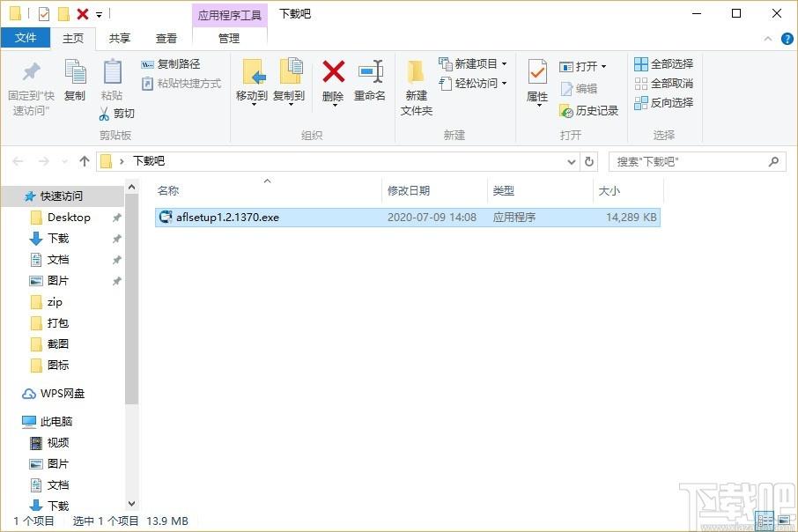Click the aflsetup exe file icon
The width and height of the screenshot is (798, 532).
(x=166, y=217)
